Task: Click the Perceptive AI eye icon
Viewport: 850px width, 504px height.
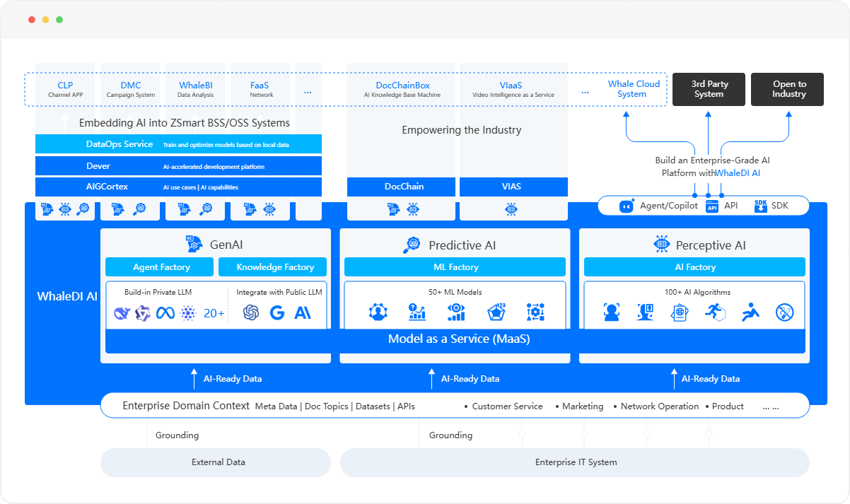Action: pyautogui.click(x=662, y=245)
